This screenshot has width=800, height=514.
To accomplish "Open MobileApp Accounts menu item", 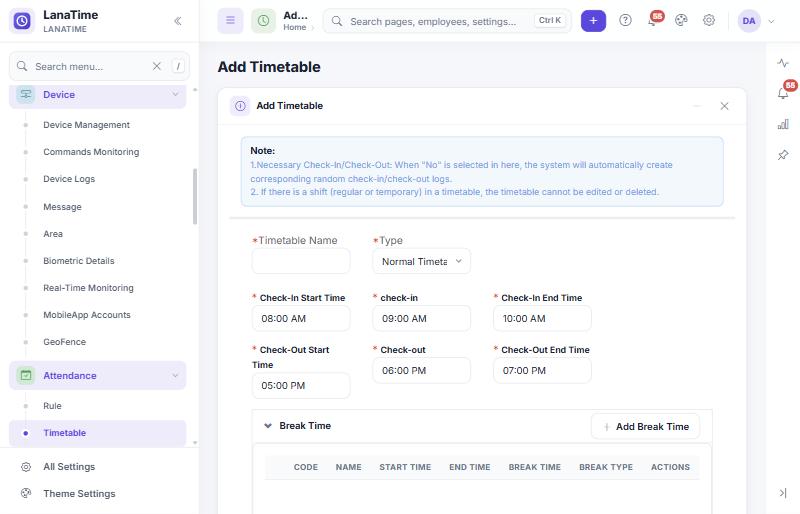I will (x=87, y=315).
